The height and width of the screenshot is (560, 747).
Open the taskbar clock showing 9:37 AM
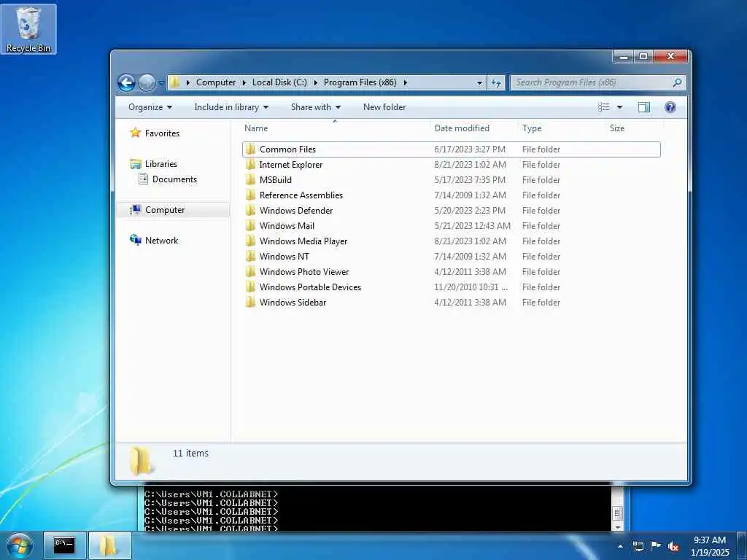(710, 546)
